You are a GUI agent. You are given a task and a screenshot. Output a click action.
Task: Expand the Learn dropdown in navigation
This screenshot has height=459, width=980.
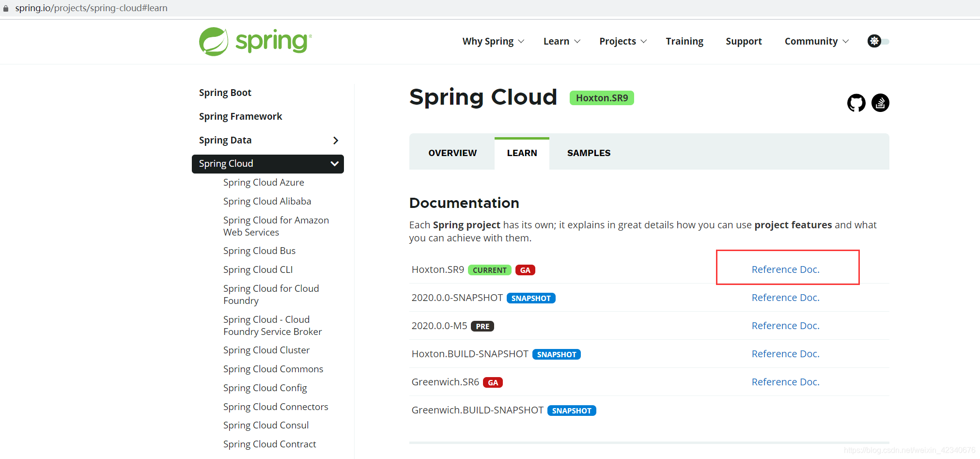point(561,42)
